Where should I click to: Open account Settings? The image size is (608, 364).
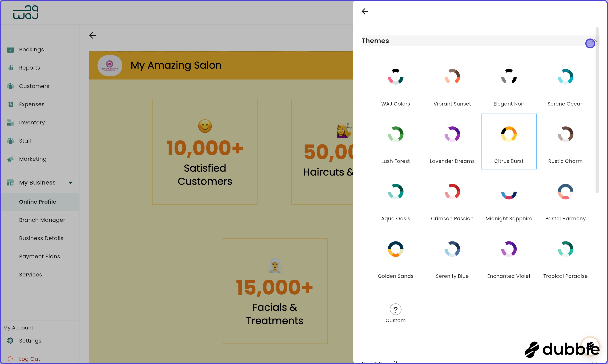(30, 341)
